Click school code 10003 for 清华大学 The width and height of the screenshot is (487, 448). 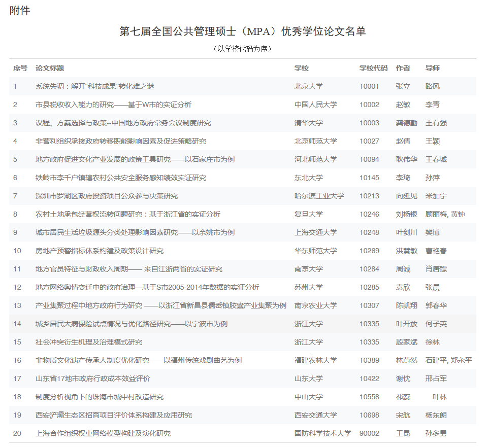(369, 123)
